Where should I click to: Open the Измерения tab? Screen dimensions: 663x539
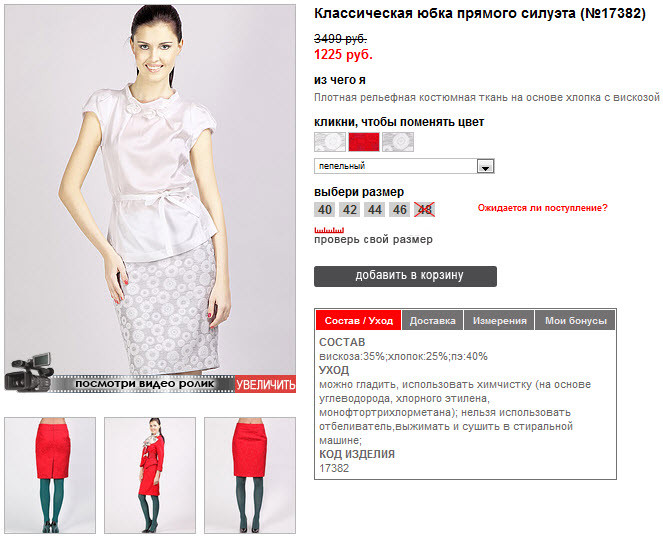pyautogui.click(x=499, y=320)
